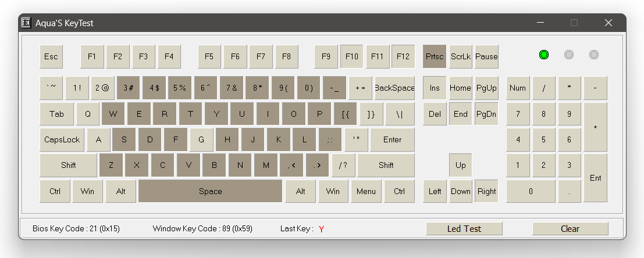Click the rightmost gray Scroll Lock LED
The image size is (644, 258).
pos(594,55)
